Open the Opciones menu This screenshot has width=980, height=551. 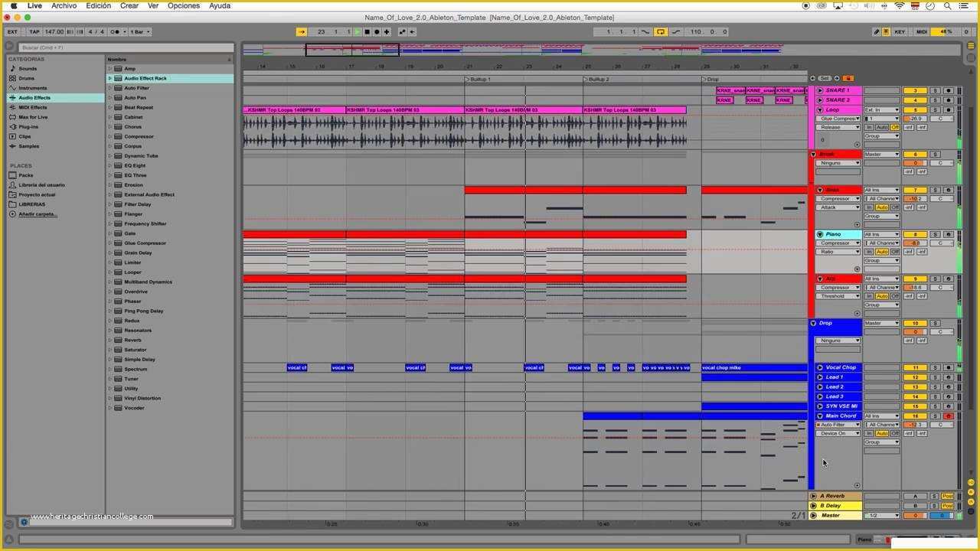pyautogui.click(x=184, y=5)
